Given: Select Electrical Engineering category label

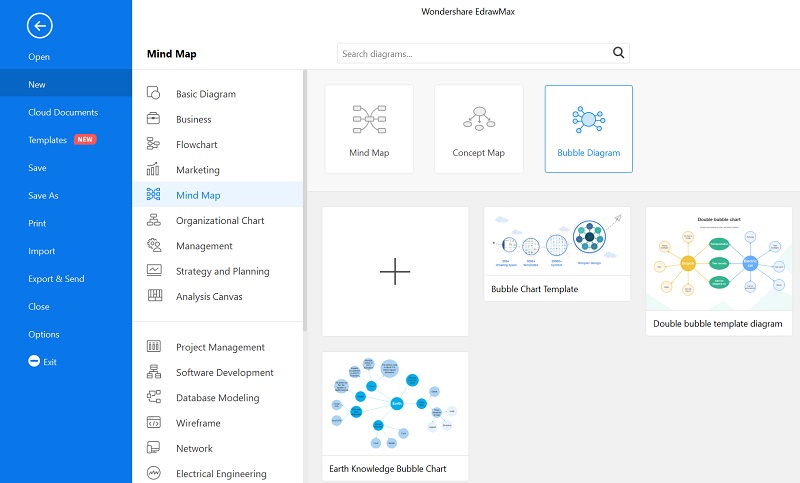Looking at the screenshot, I should point(221,474).
